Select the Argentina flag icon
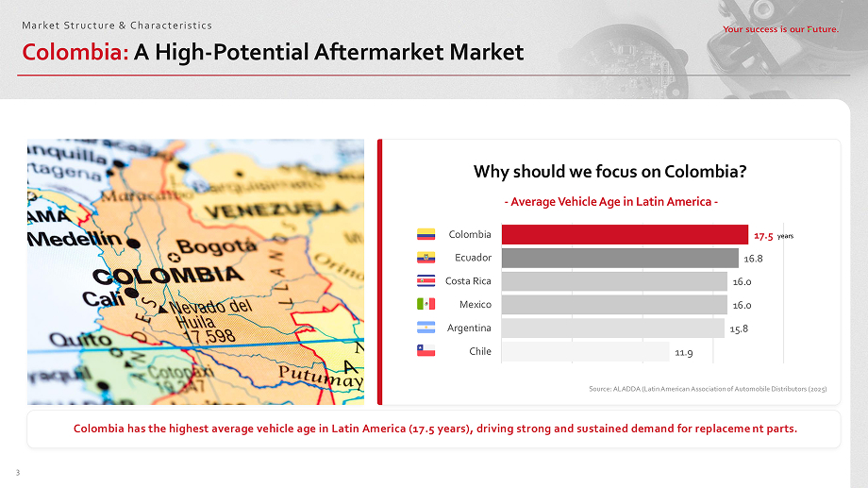The height and width of the screenshot is (488, 868). coord(426,328)
